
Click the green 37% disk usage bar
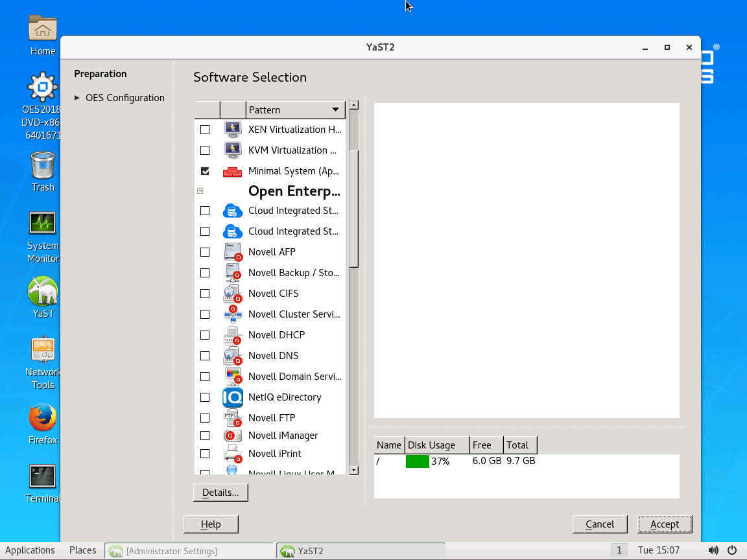tap(418, 461)
